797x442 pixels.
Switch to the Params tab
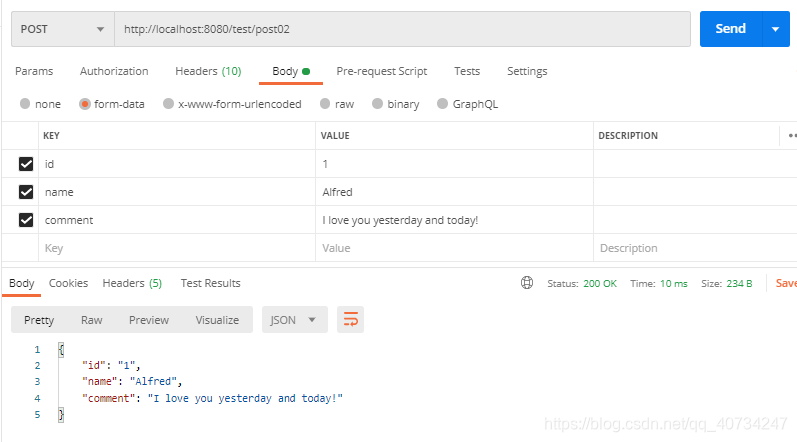34,71
